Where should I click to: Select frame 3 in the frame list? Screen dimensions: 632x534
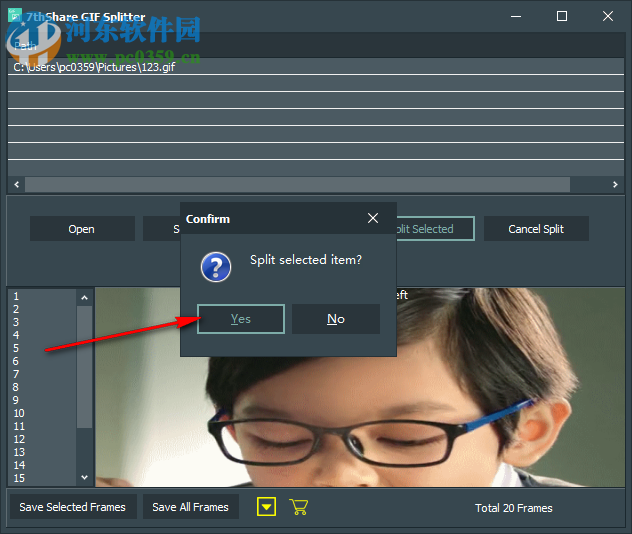click(x=42, y=322)
